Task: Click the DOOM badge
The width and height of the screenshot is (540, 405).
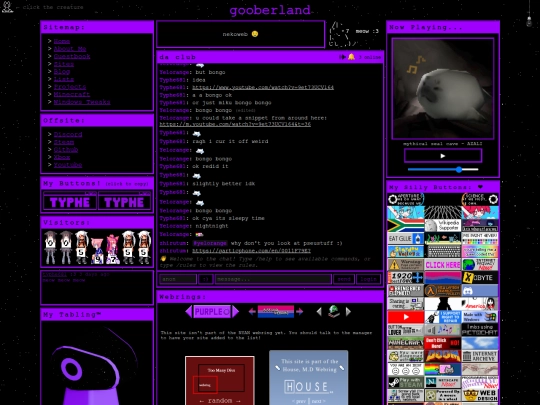Action: pos(443,356)
